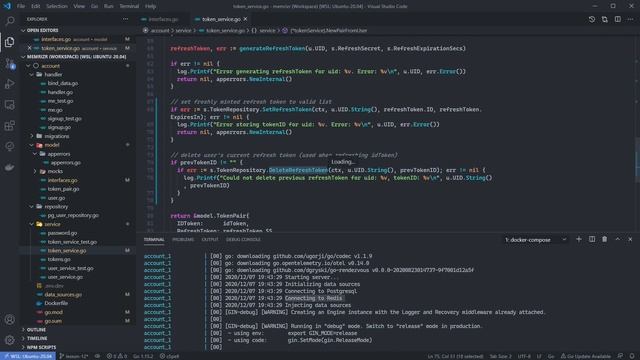Viewport: 640px width, 360px height.
Task: Click Go Update Available status item
Action: pyautogui.click(x=585, y=356)
